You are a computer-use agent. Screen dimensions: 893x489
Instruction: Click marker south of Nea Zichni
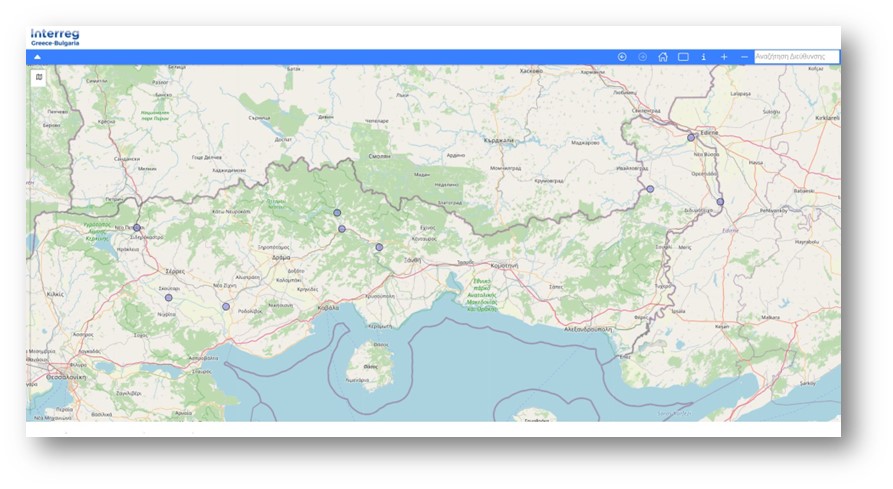[226, 306]
